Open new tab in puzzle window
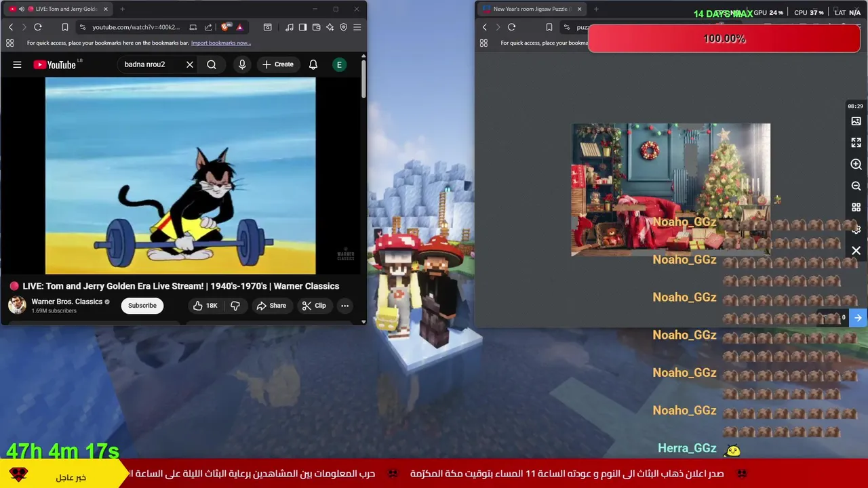 point(596,9)
